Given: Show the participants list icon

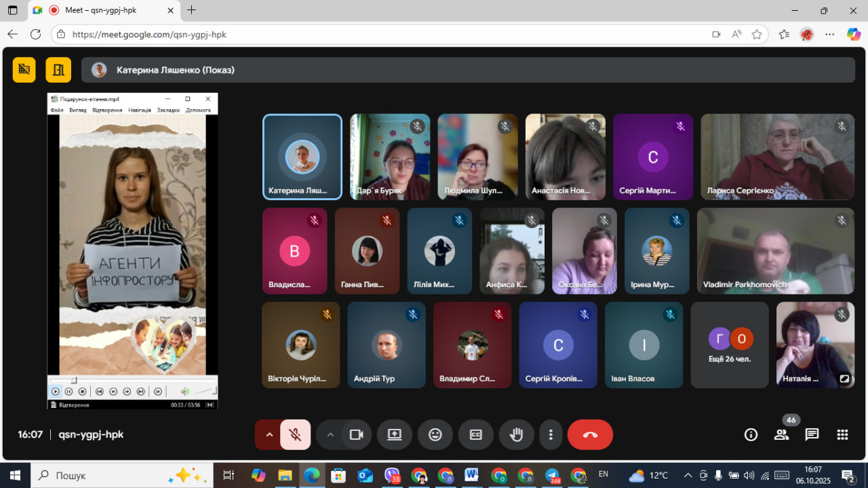Looking at the screenshot, I should 781,435.
